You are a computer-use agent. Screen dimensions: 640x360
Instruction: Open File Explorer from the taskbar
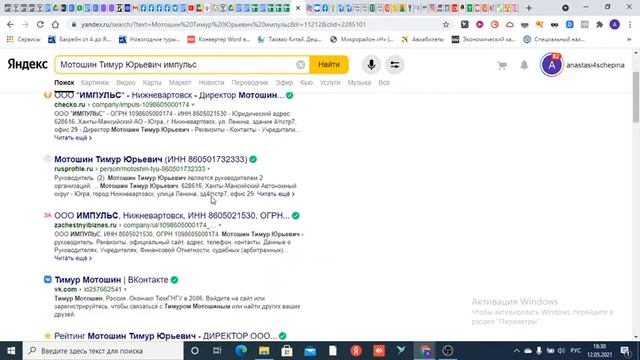click(x=264, y=351)
